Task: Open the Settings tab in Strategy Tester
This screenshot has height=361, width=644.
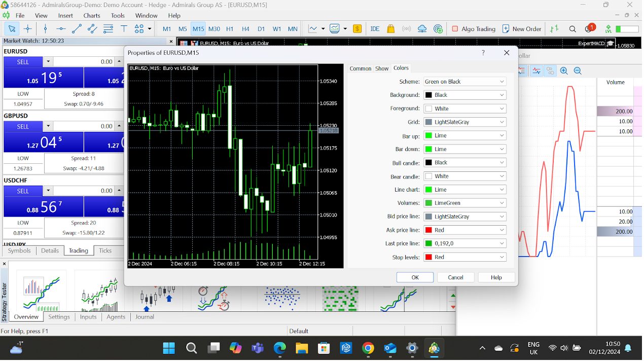Action: click(59, 317)
